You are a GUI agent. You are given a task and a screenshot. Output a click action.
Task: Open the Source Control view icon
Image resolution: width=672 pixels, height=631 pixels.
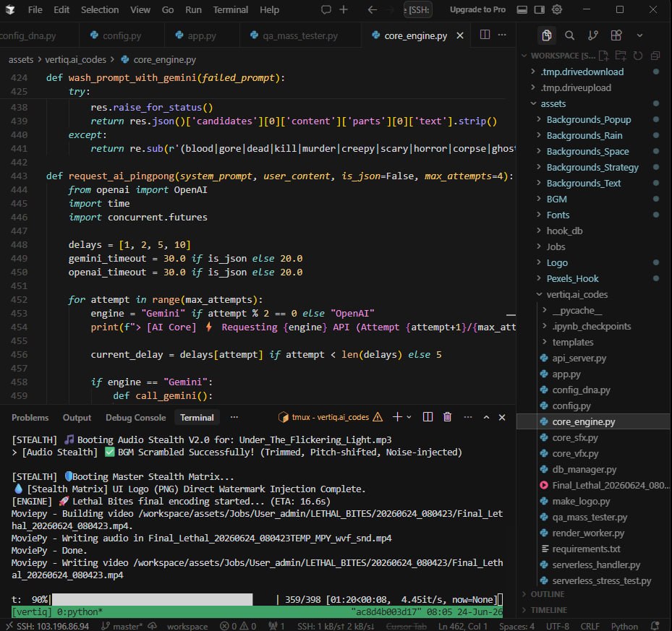tap(593, 35)
